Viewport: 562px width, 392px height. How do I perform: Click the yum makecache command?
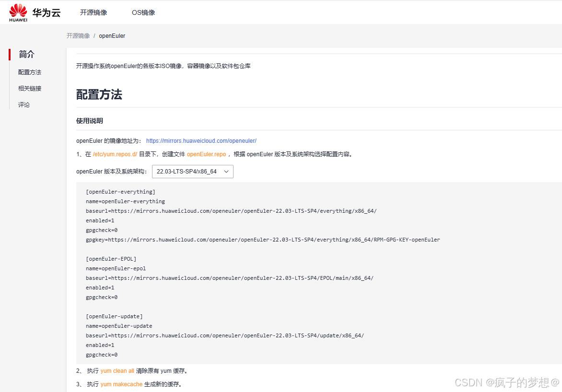click(121, 384)
